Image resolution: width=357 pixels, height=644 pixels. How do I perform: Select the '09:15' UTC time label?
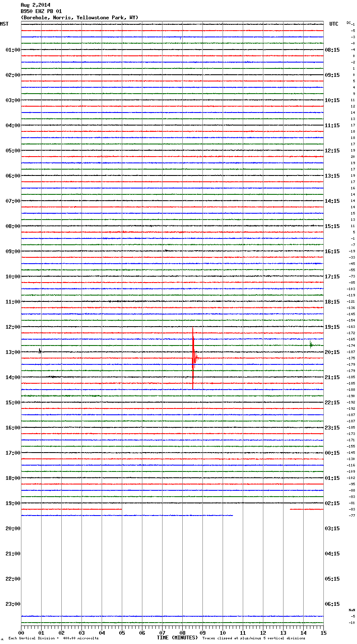[x=332, y=75]
